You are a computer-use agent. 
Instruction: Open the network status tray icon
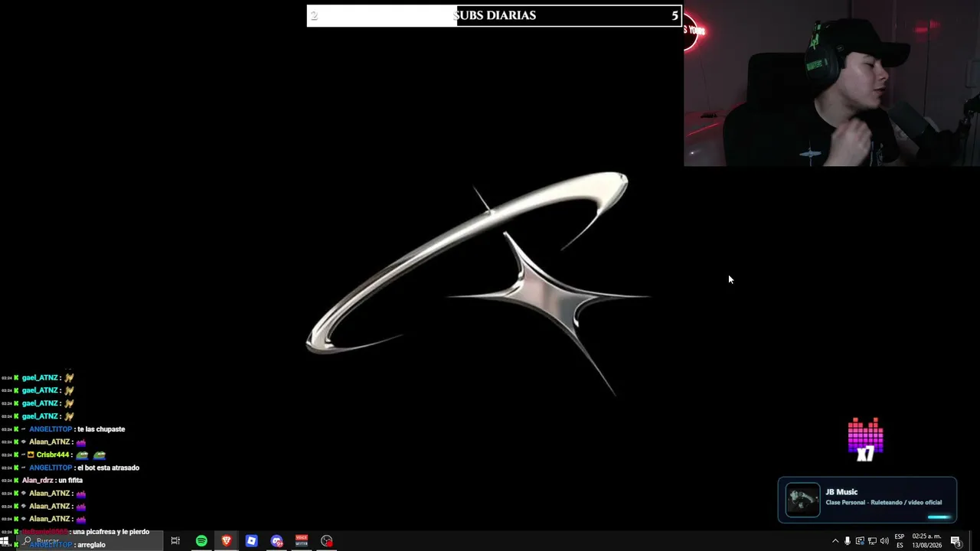pyautogui.click(x=872, y=541)
